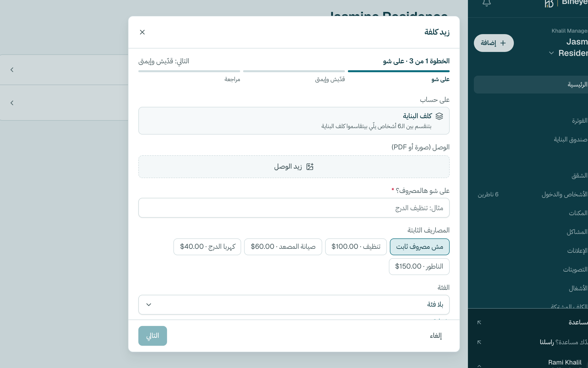Screen dimensions: 588x368
Task: Select the صيانة المصعد $60.00 chip
Action: click(283, 247)
